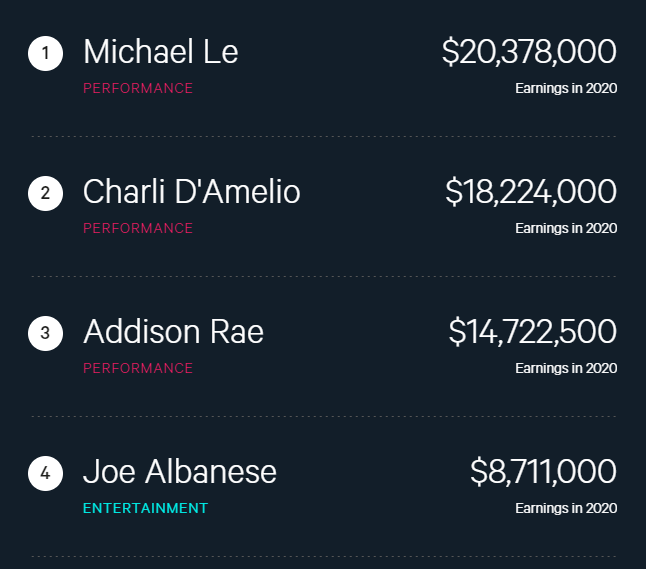This screenshot has width=646, height=569.
Task: Click PERFORMANCE tag under Charli D'Amelio
Action: click(138, 228)
